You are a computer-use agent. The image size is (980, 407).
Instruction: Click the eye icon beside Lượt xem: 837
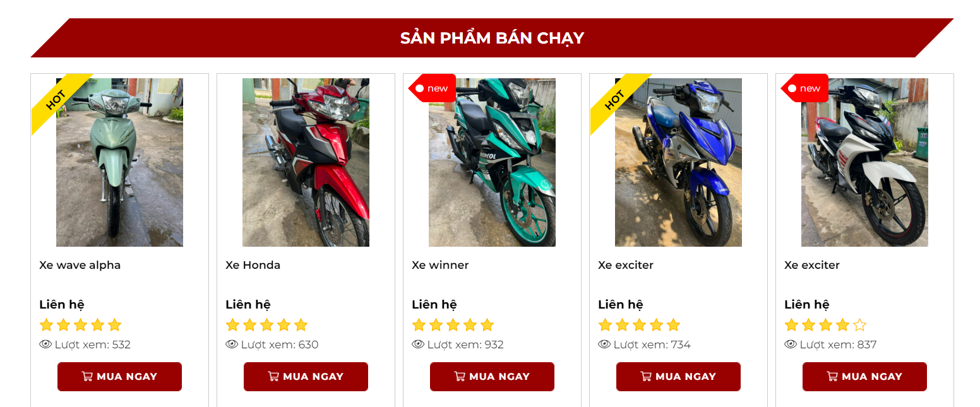pos(791,344)
